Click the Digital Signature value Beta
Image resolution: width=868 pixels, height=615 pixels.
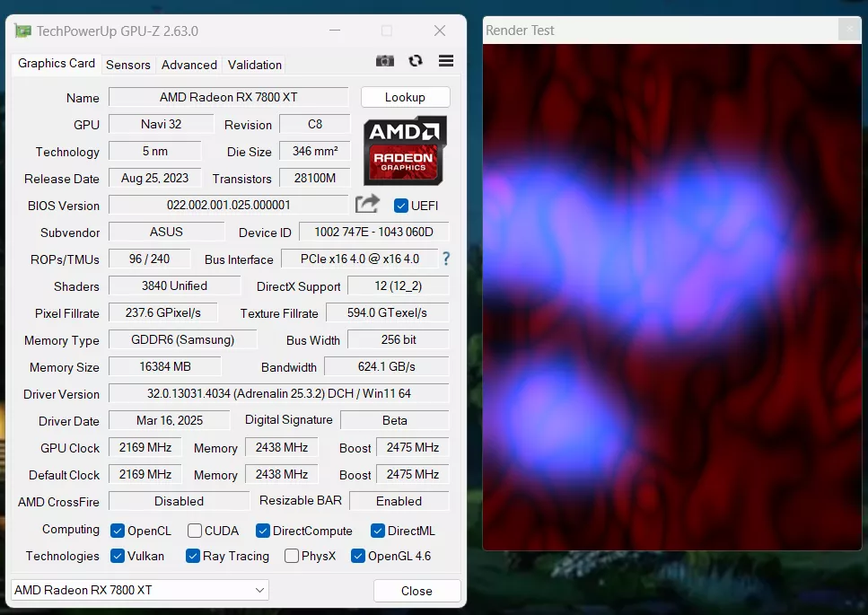[x=395, y=421]
